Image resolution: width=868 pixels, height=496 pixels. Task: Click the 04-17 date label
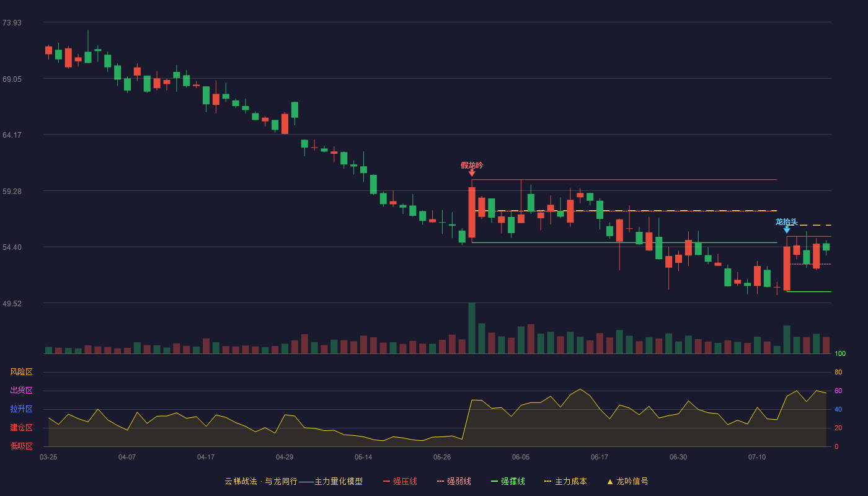[206, 457]
